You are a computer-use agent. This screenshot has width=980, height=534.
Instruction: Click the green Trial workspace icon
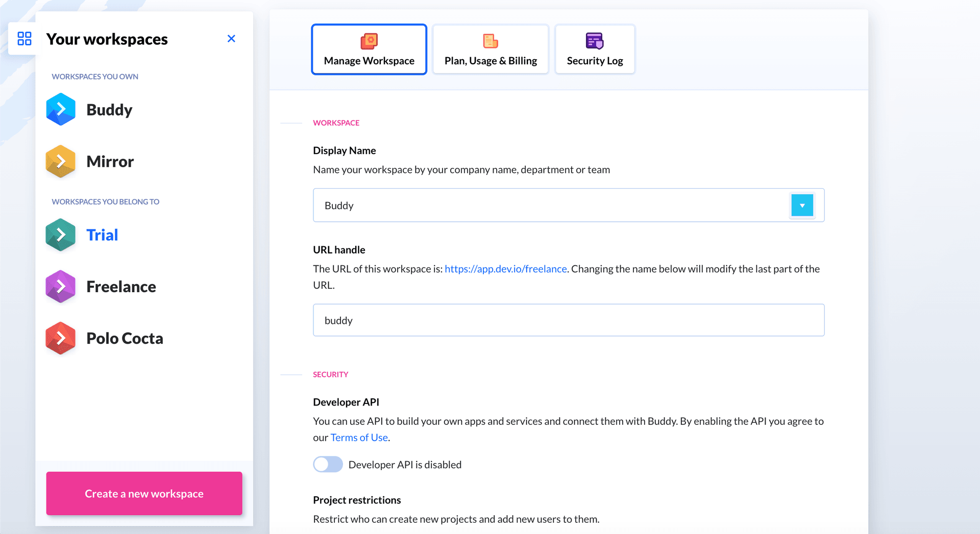pyautogui.click(x=61, y=235)
